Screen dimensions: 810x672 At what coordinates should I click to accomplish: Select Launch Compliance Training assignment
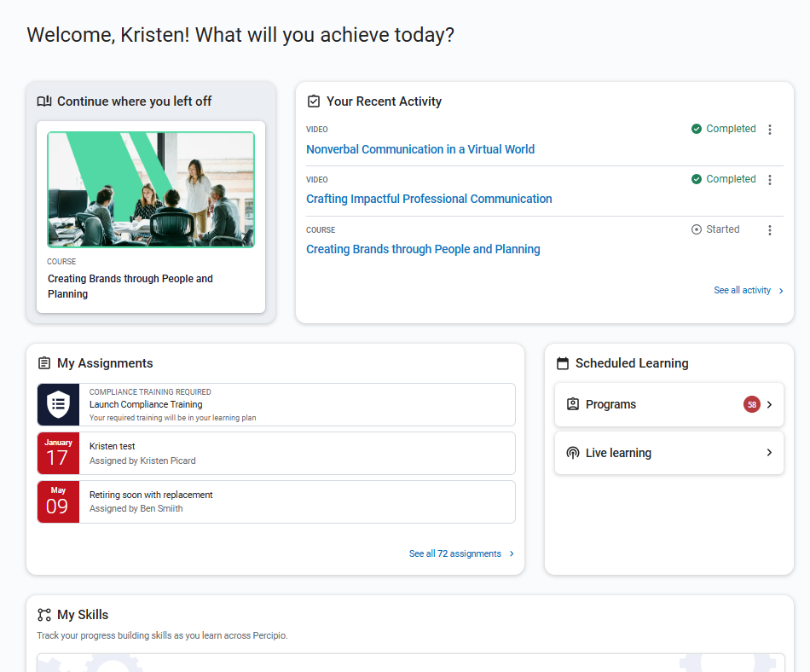click(x=146, y=404)
